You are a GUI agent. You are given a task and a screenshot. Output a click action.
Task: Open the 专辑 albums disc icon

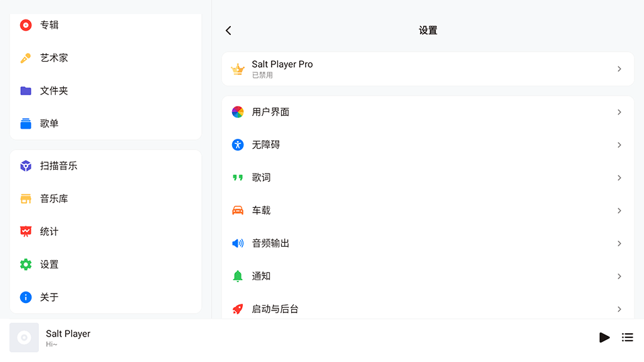(x=25, y=25)
